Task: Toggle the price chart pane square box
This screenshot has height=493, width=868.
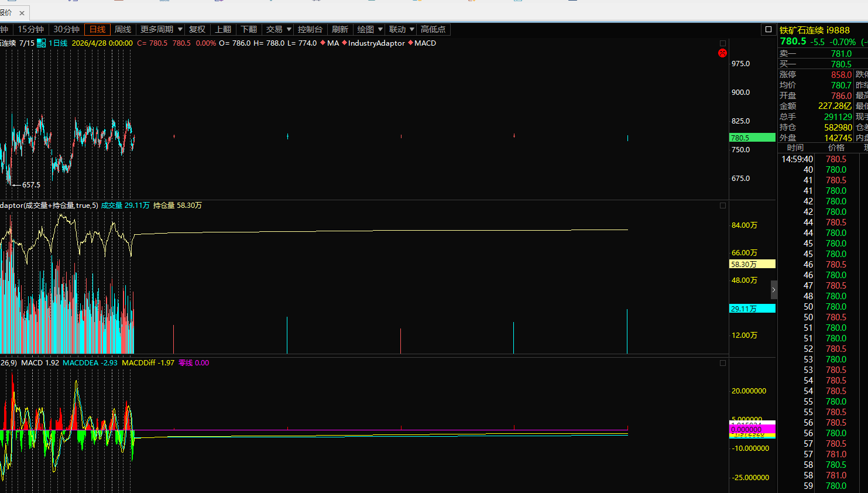Action: (723, 43)
